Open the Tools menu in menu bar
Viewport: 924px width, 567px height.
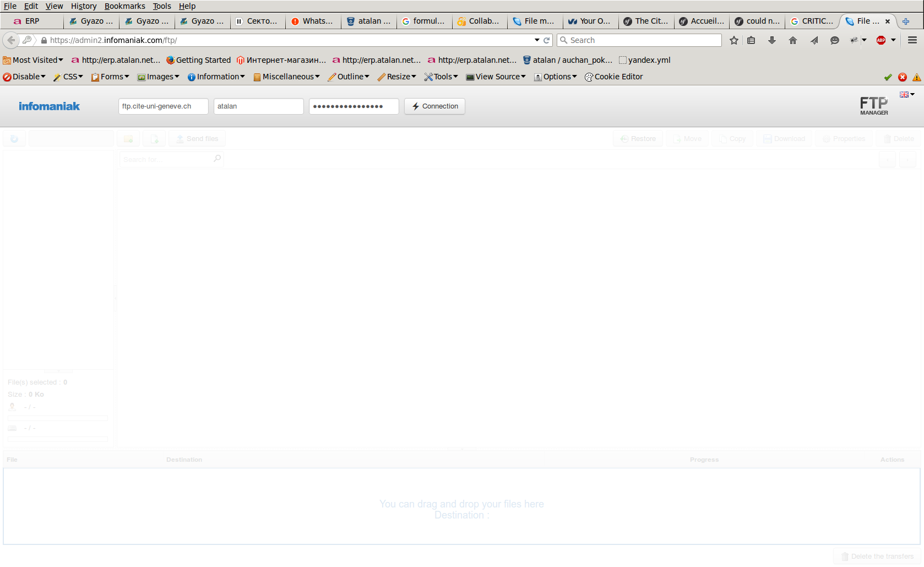162,6
